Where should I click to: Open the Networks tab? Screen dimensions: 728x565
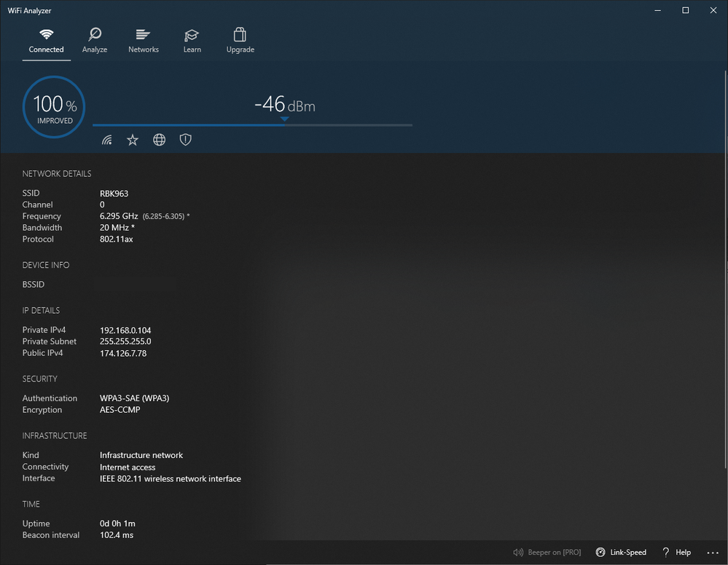(144, 41)
